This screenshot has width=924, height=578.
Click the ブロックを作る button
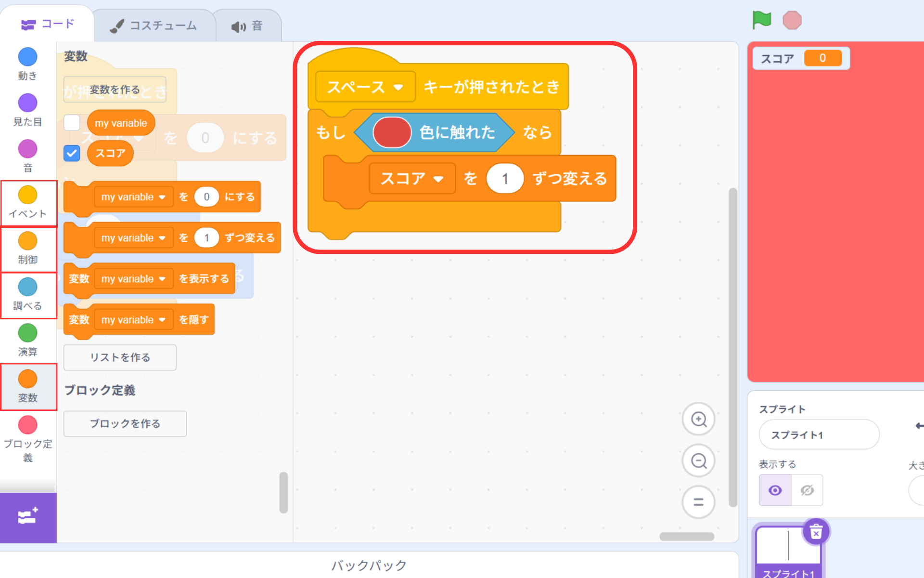[125, 423]
